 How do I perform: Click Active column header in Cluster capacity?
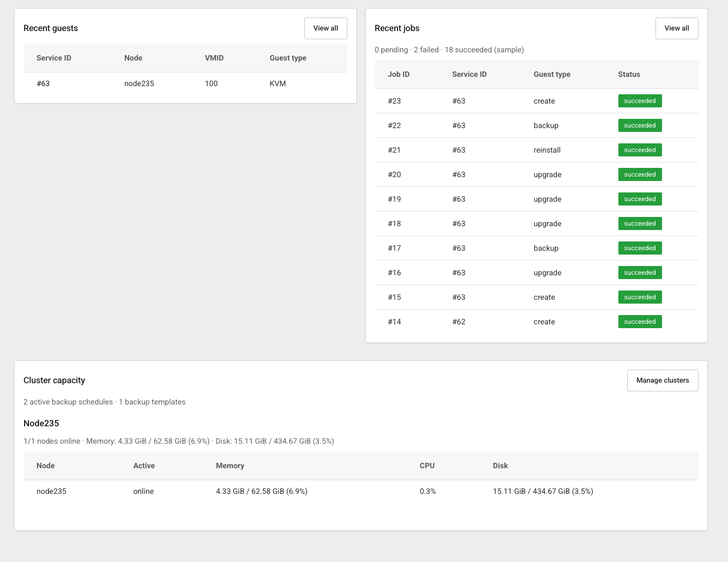[x=144, y=466]
